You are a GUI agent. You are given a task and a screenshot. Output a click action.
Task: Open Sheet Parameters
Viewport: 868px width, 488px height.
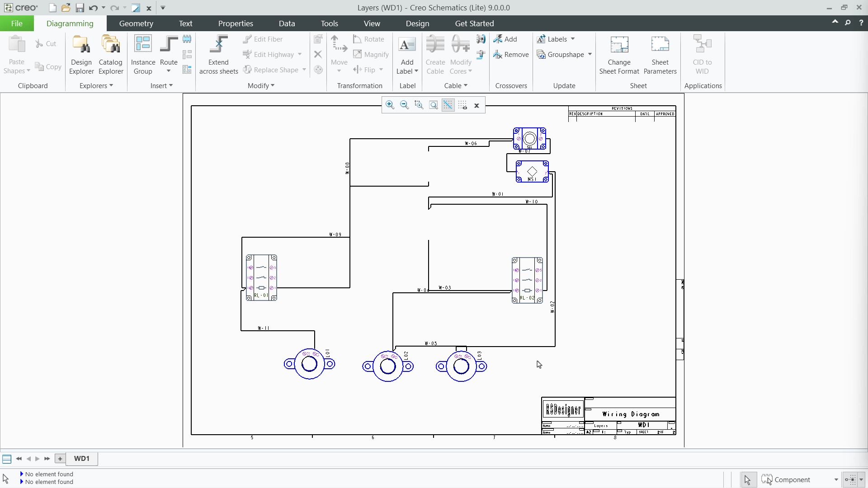point(660,55)
